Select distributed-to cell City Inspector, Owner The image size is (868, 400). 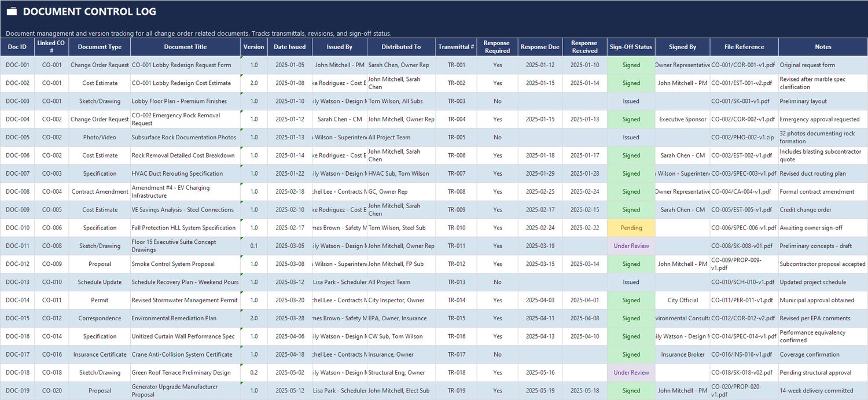(x=402, y=300)
